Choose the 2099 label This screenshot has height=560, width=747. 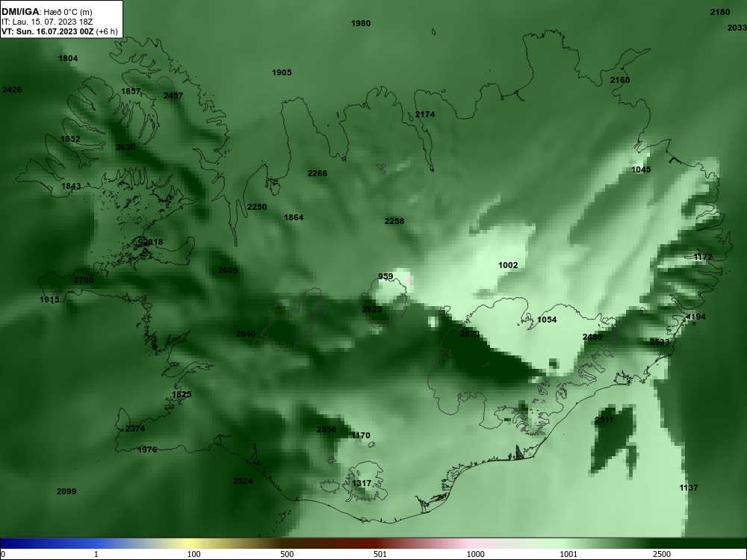coord(66,492)
